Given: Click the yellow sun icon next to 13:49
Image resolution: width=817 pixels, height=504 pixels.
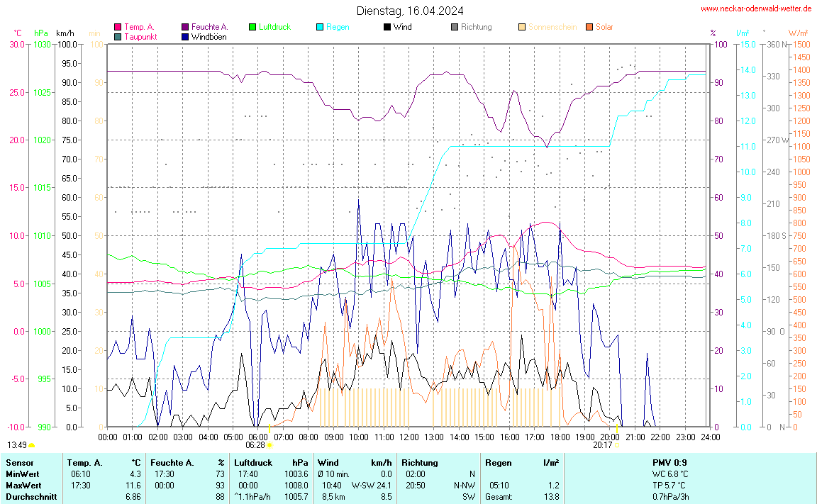Looking at the screenshot, I should tap(32, 445).
